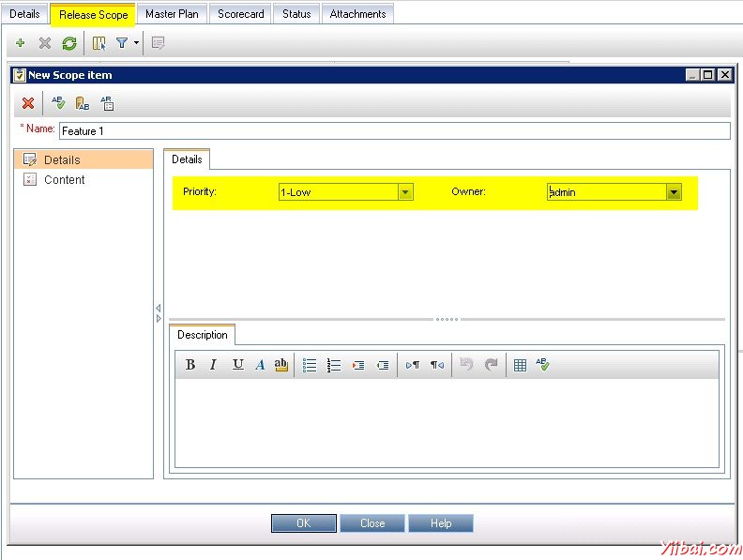Image resolution: width=743 pixels, height=560 pixels.
Task: Click the Name input field
Action: point(394,131)
